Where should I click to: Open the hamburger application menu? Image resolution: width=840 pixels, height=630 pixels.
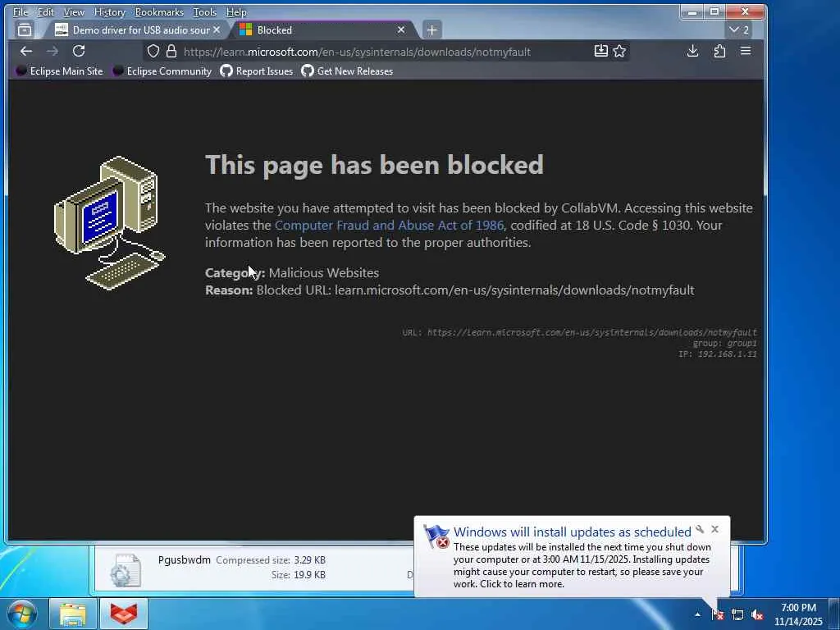click(746, 51)
